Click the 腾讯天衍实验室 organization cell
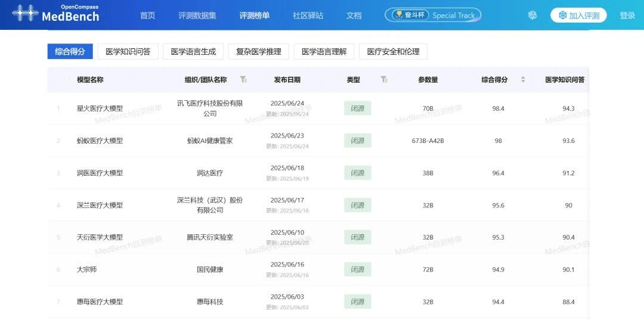The width and height of the screenshot is (644, 320). (210, 238)
